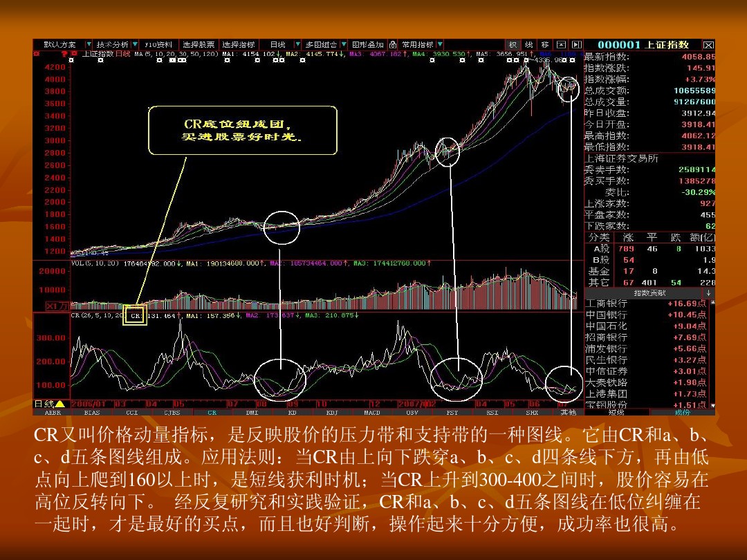Switch to the BIAS indicator tab
Screen dimensions: 747x560
click(x=92, y=412)
